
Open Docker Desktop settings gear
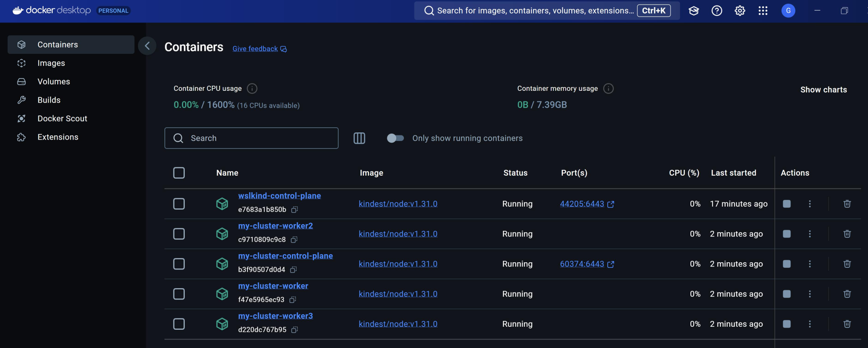click(740, 11)
